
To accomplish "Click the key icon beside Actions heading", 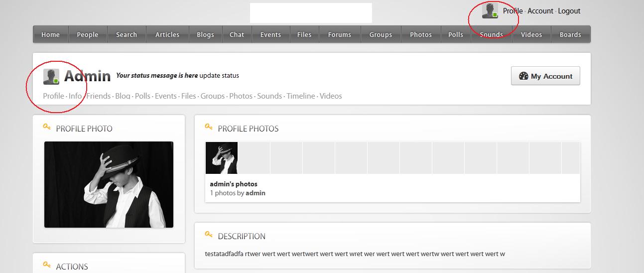I will (x=47, y=266).
